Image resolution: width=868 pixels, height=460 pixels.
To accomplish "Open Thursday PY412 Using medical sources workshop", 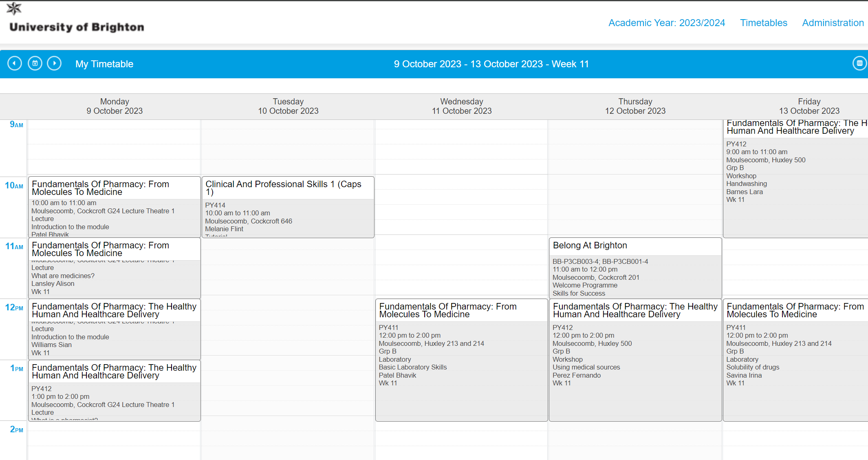I will click(635, 360).
